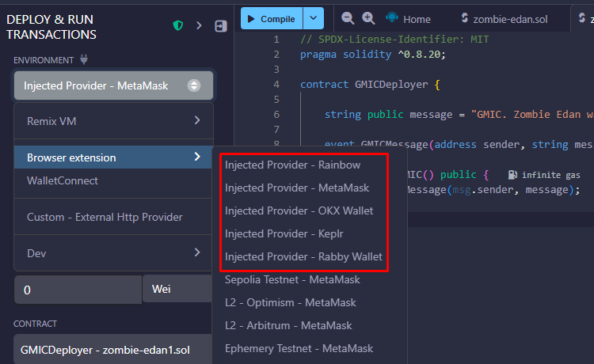Click the ENVIRONMENT section label
Viewport: 594px width, 364px height.
44,60
